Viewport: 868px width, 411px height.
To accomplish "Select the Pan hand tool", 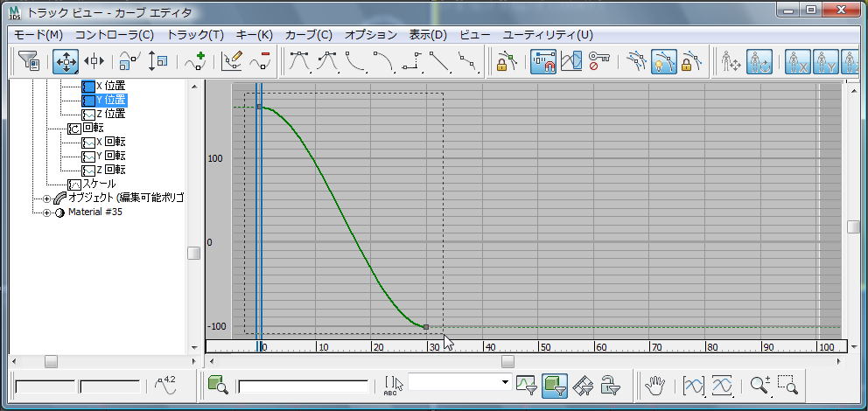I will 656,385.
